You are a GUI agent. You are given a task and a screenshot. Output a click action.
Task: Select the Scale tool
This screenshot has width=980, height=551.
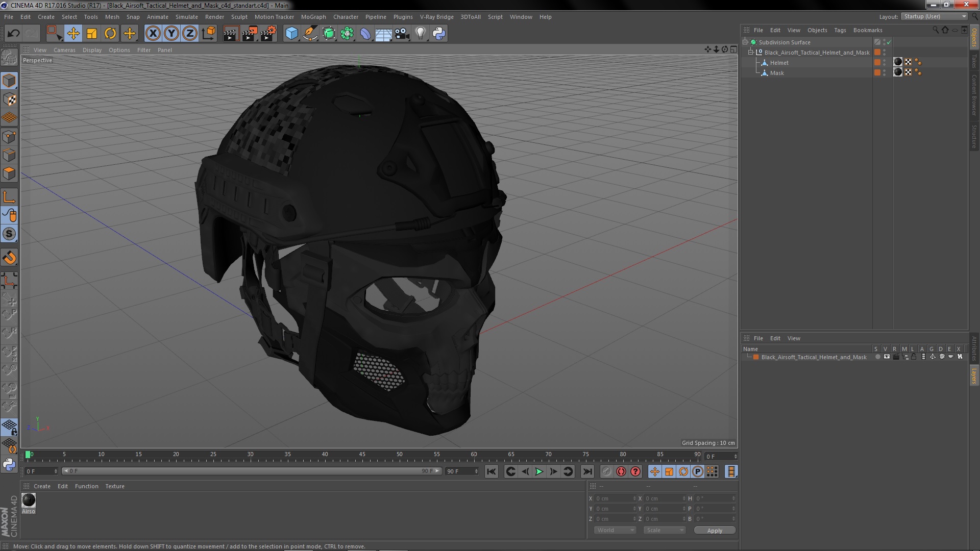(92, 34)
